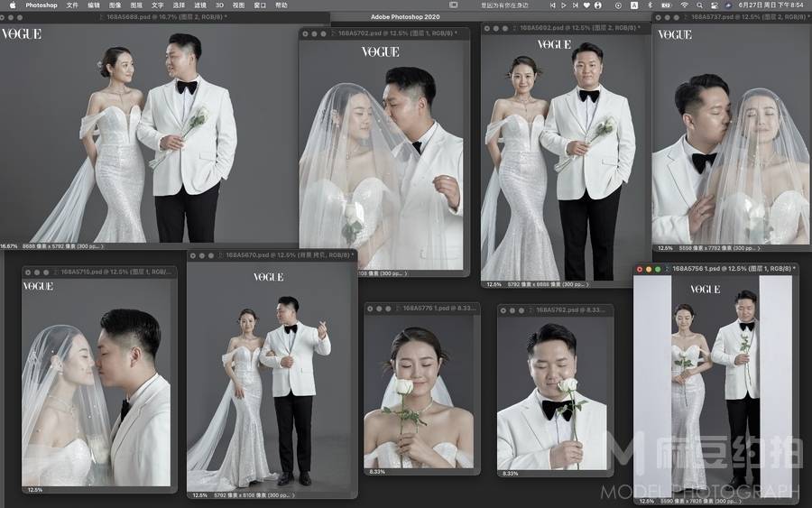The height and width of the screenshot is (508, 812).
Task: Click the round icon right of heart
Action: [598, 5]
